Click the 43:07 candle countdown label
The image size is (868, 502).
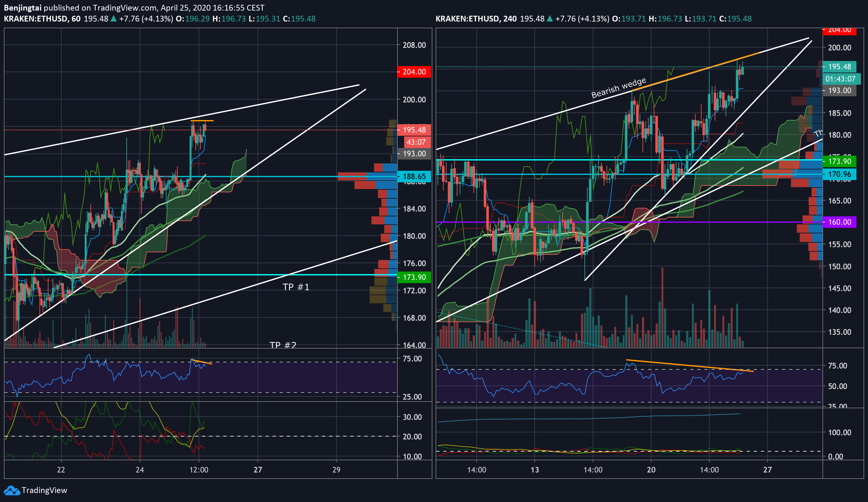point(417,142)
